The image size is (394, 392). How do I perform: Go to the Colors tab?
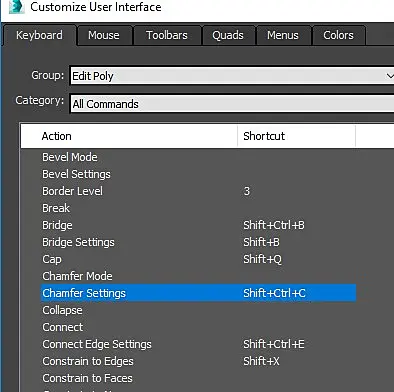click(338, 35)
